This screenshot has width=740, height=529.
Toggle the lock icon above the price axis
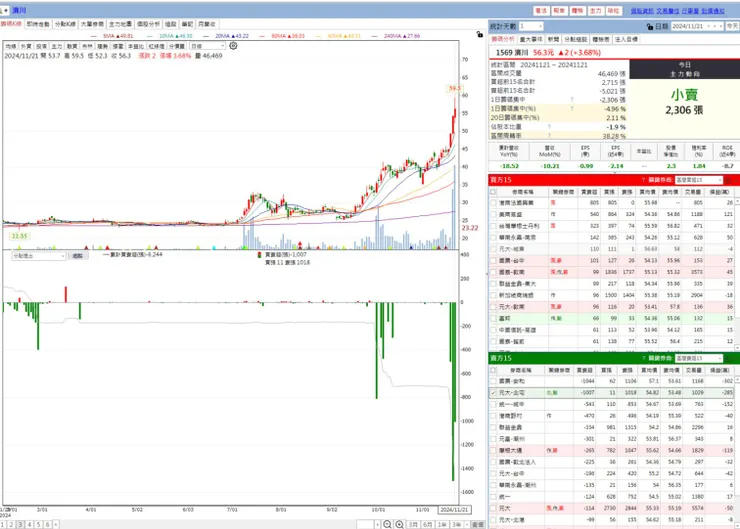[x=479, y=34]
